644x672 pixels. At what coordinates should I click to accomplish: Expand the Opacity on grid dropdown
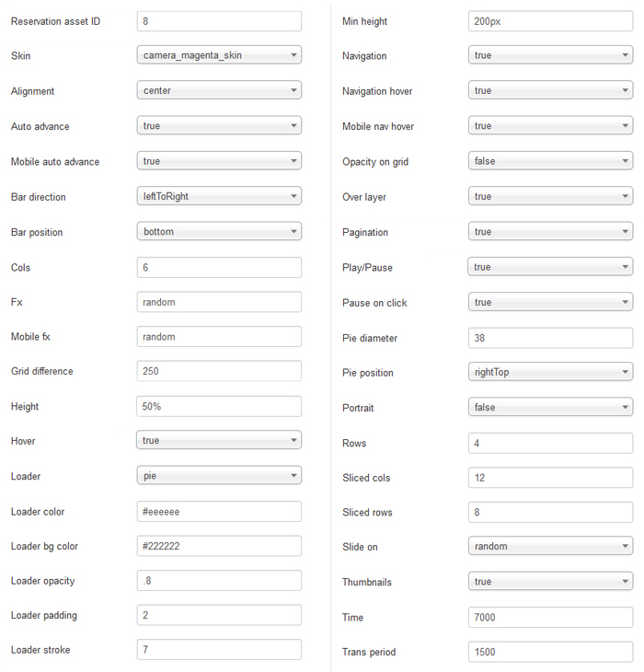tap(550, 161)
